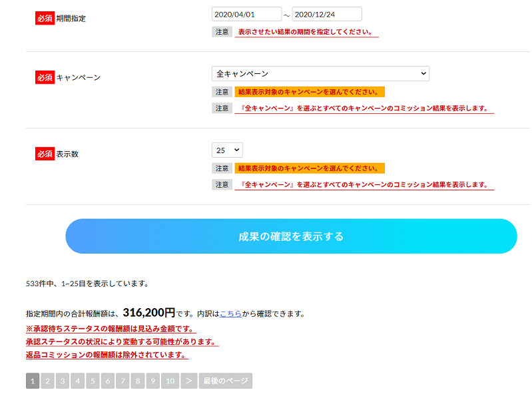Click the orange note under 表示数 dropdown
Screen dimensions: 532x396
pyautogui.click(x=310, y=168)
